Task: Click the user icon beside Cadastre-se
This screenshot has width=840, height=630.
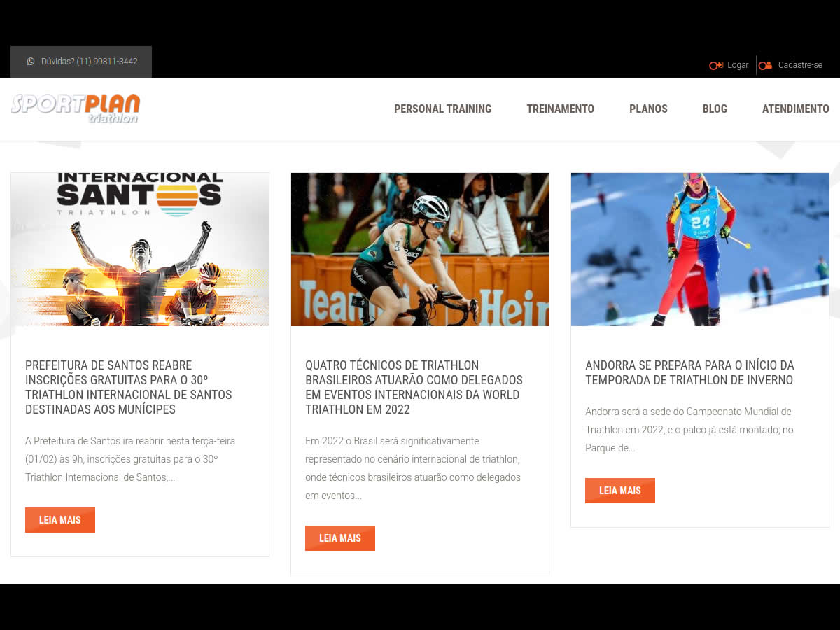Action: pos(765,65)
